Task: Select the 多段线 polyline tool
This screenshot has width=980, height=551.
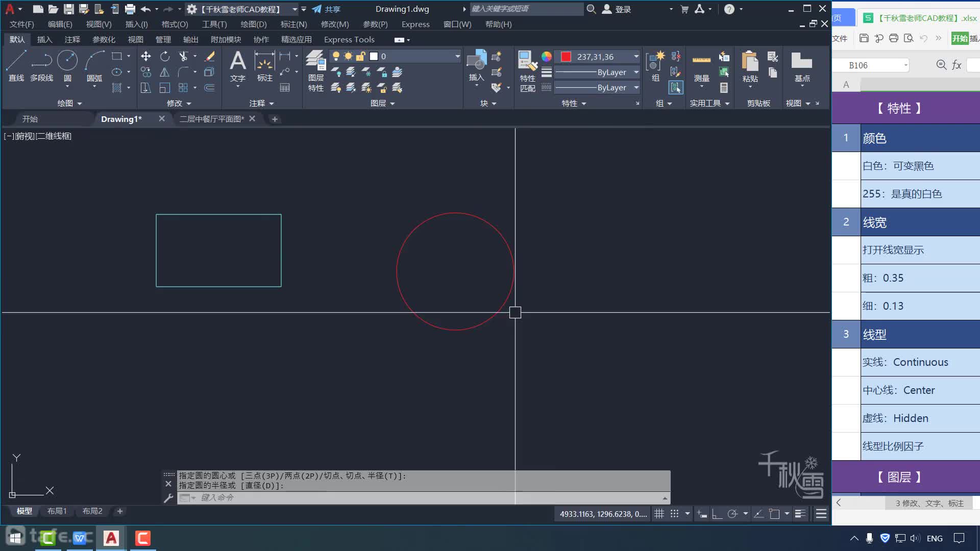Action: (41, 66)
